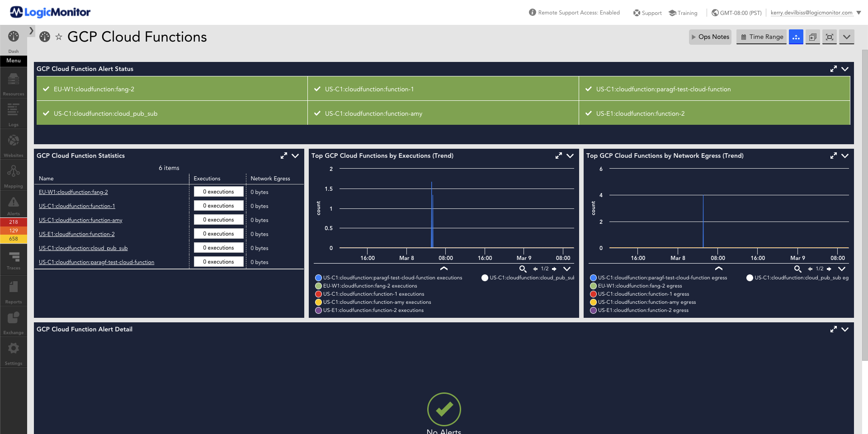
Task: Collapse the GCP Cloud Function Alert Status widget
Action: [x=845, y=69]
